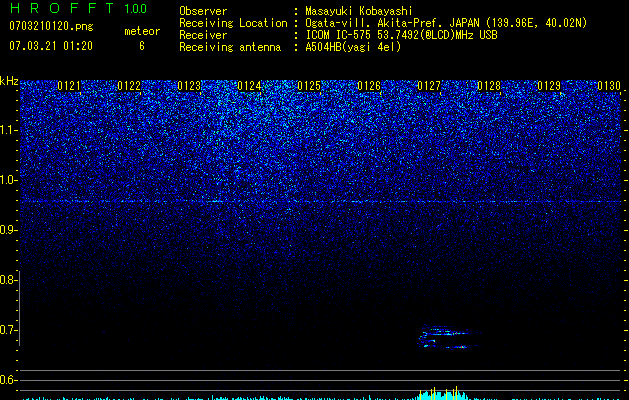This screenshot has width=629, height=400.
Task: Click the 0122 time marker
Action: pos(129,86)
